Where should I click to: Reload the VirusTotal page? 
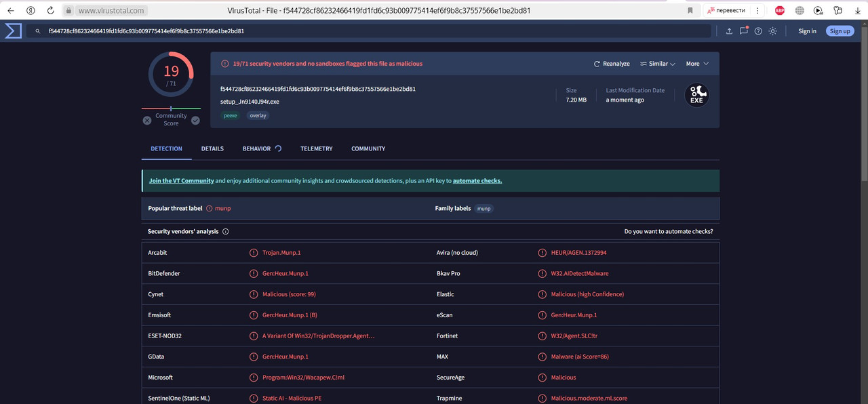51,10
